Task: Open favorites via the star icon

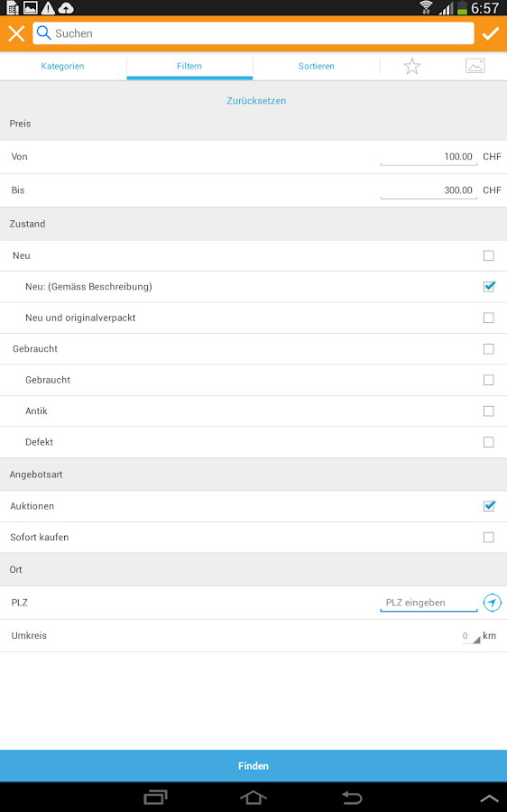Action: tap(412, 66)
